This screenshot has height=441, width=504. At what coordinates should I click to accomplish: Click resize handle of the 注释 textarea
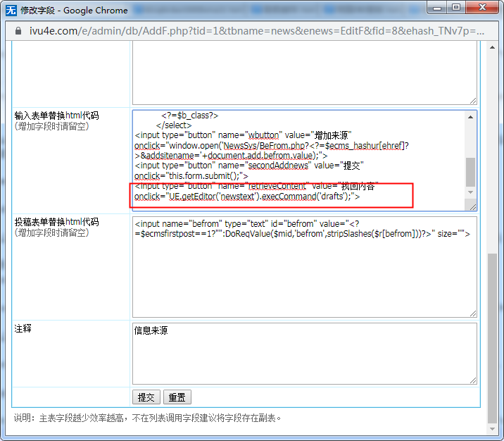(473, 380)
